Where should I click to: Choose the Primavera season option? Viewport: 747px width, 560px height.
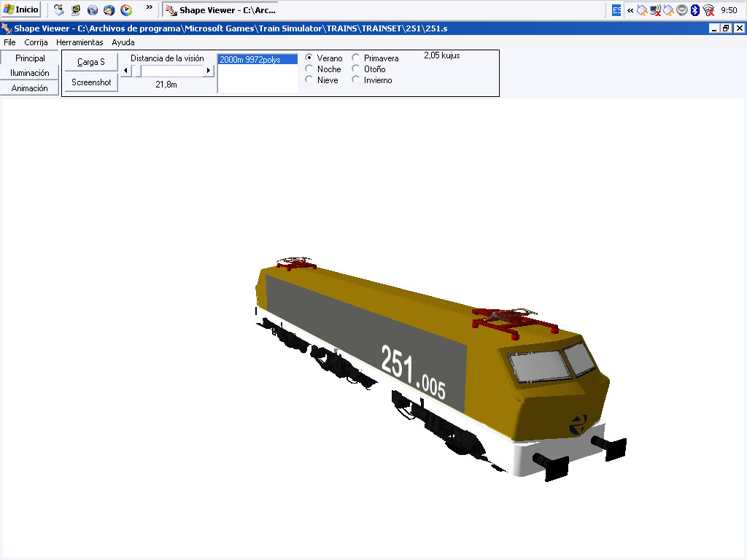pyautogui.click(x=356, y=58)
